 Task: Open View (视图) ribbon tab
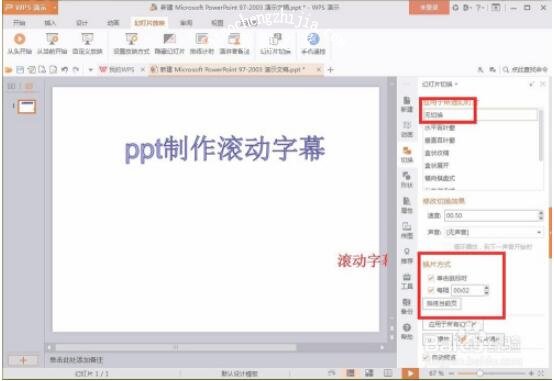(217, 23)
